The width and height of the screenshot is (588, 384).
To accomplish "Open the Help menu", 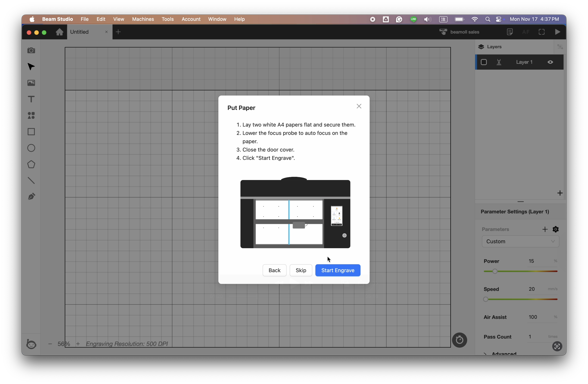I will (x=239, y=19).
